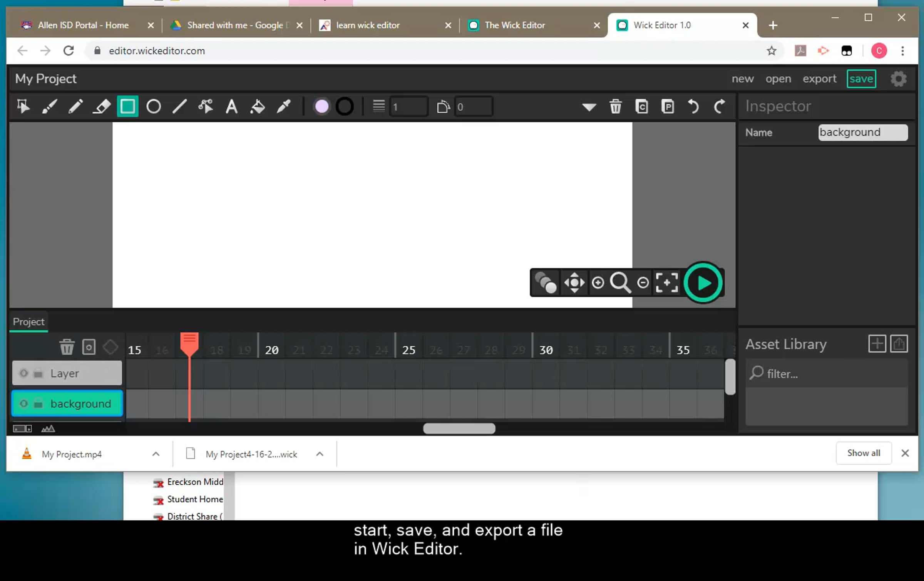924x581 pixels.
Task: Expand the downloaded .wick file menu
Action: (320, 454)
